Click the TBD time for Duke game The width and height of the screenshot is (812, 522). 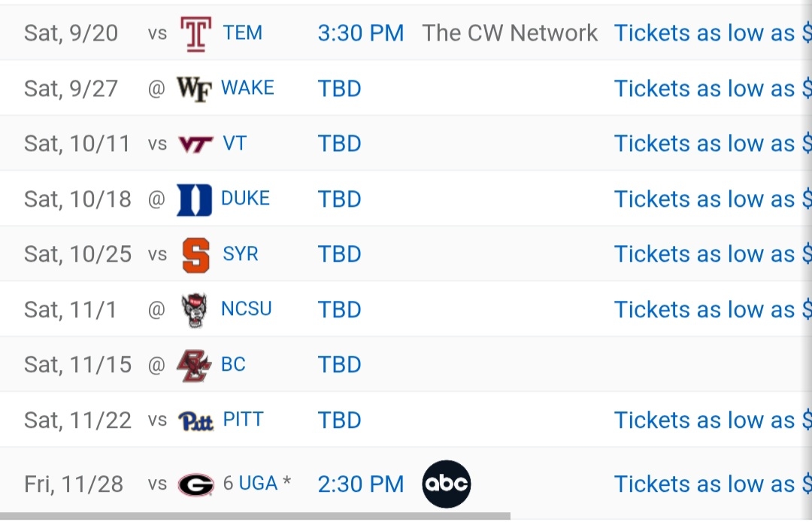[340, 199]
